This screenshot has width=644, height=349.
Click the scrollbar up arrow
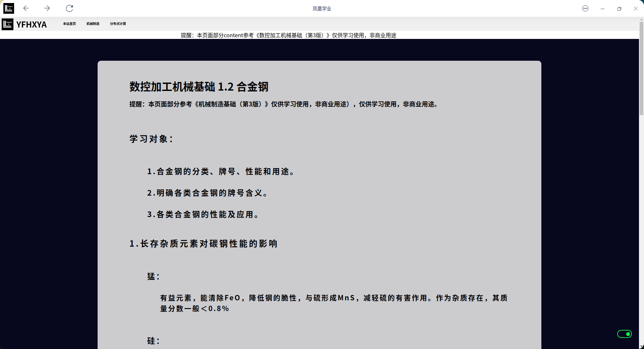pos(641,19)
